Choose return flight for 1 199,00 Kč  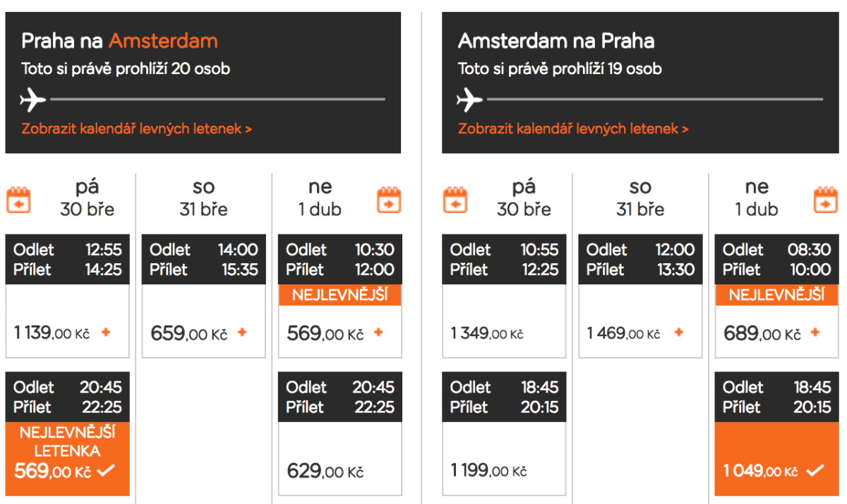click(504, 459)
